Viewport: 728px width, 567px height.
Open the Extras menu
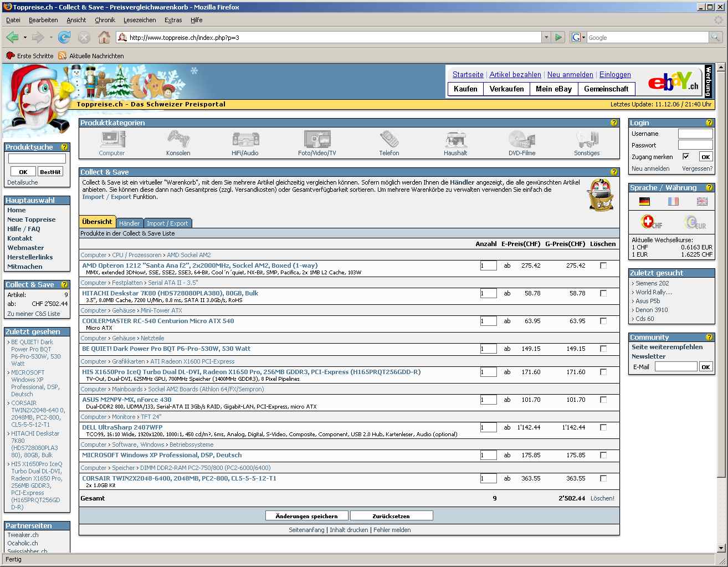click(173, 20)
